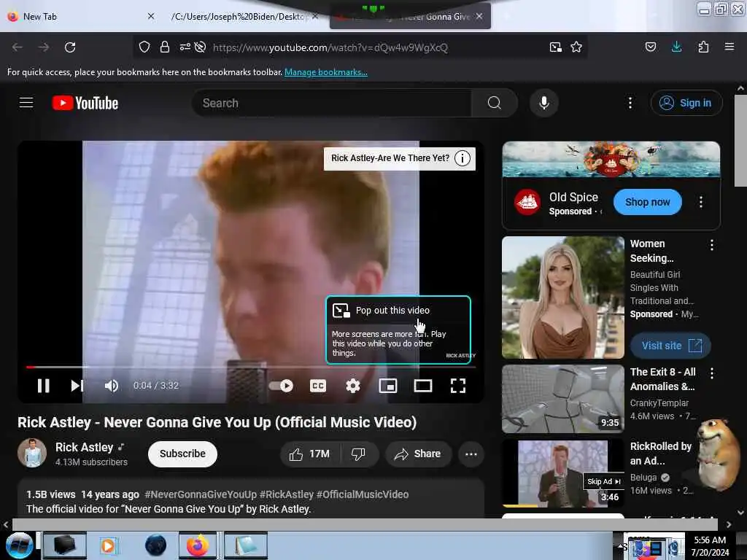
Task: Click Shop now on Old Spice ad
Action: 648,202
